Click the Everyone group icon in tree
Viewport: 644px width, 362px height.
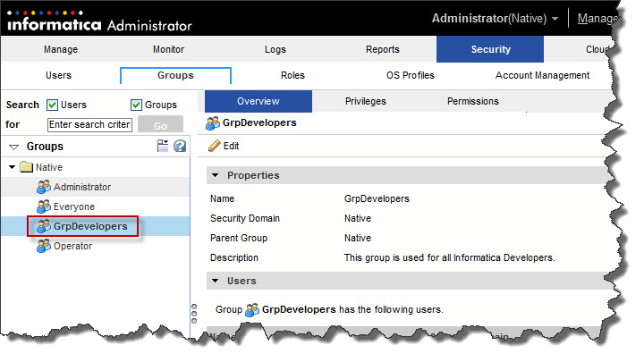click(x=44, y=206)
